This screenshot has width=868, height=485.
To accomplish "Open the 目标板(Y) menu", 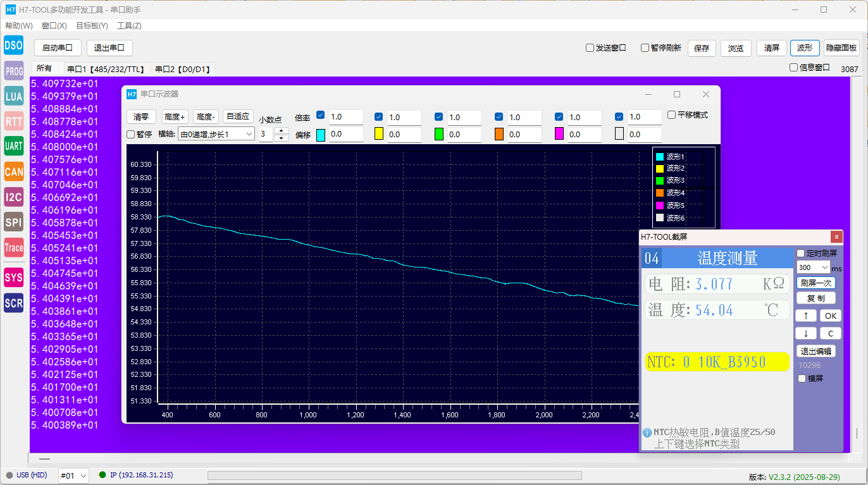I will coord(92,26).
